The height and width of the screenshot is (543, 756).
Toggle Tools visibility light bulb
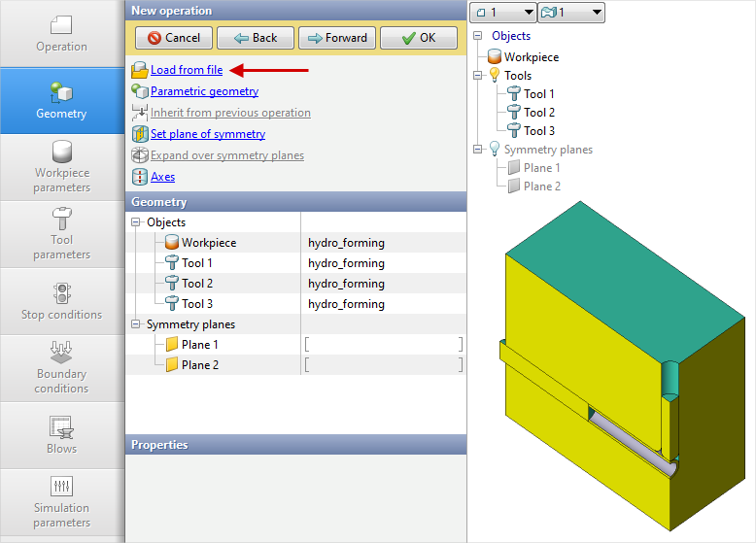(x=495, y=76)
